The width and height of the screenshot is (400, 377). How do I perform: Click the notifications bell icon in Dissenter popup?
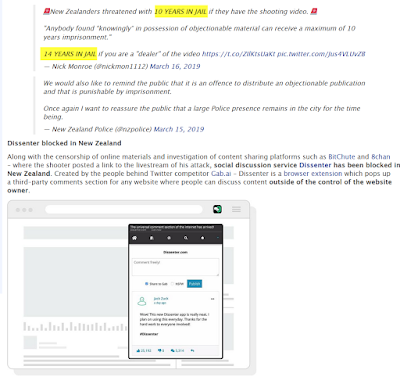pos(152,238)
